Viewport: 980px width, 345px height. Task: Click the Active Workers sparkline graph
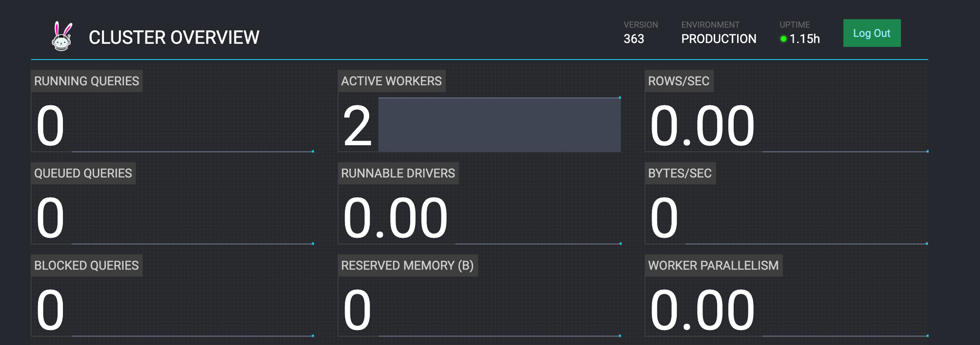(x=499, y=125)
